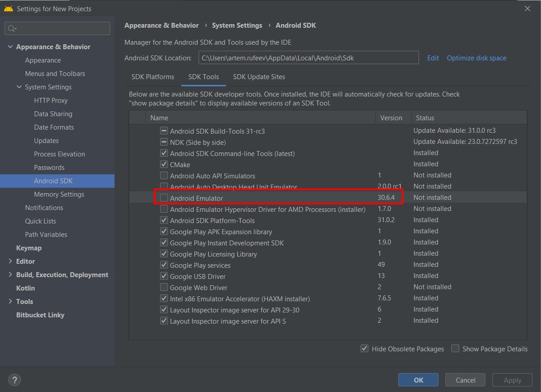This screenshot has height=392, width=541.
Task: Close the Settings for New Projects dialog
Action: click(x=528, y=8)
